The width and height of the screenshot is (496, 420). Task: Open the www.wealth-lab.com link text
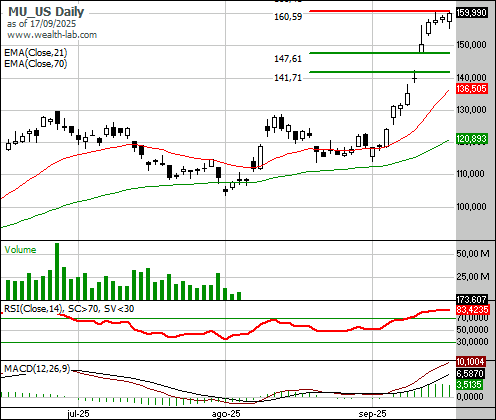(52, 35)
